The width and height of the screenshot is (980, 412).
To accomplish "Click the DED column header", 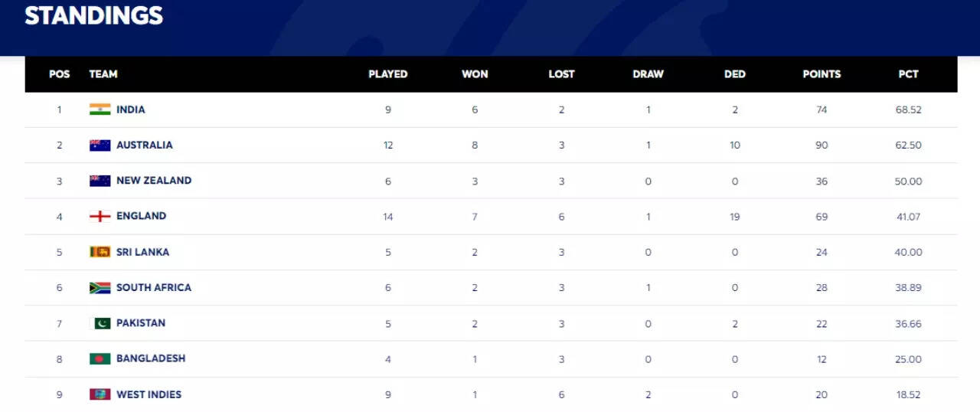I will (x=735, y=74).
